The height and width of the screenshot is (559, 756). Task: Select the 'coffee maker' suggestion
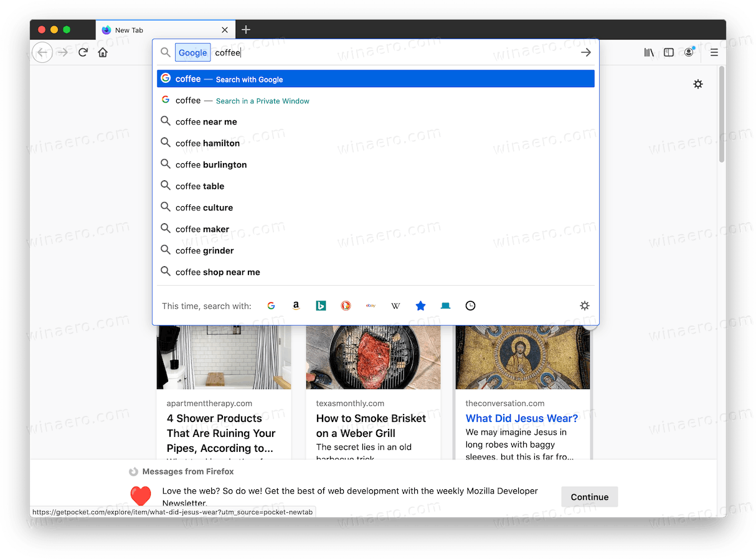pyautogui.click(x=376, y=229)
